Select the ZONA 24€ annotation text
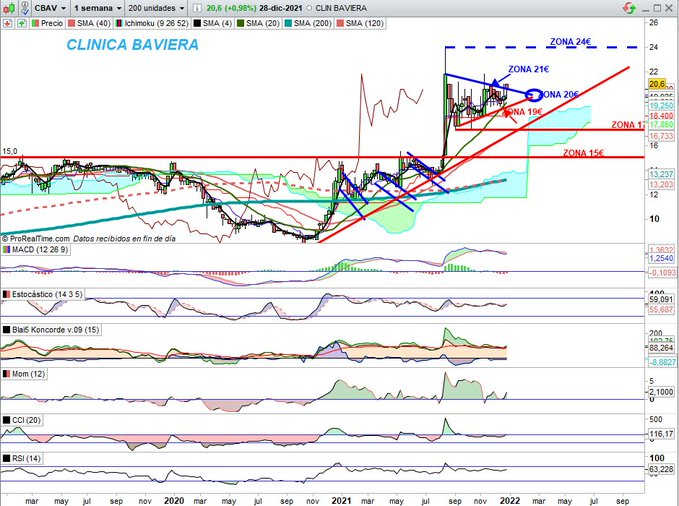Screen dimensions: 679x506 (570, 42)
